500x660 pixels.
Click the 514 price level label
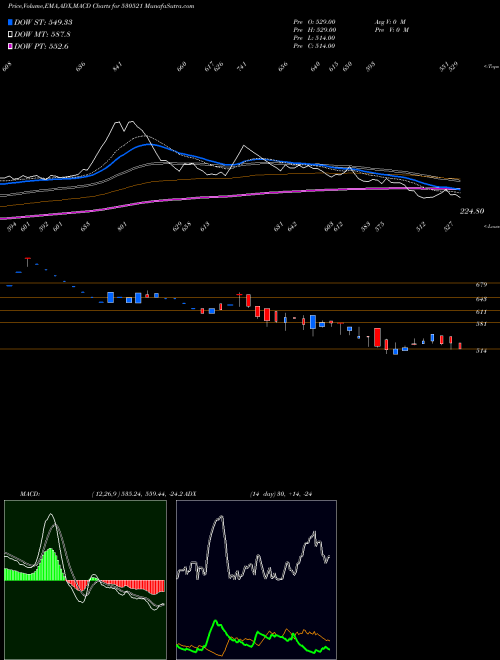point(481,351)
